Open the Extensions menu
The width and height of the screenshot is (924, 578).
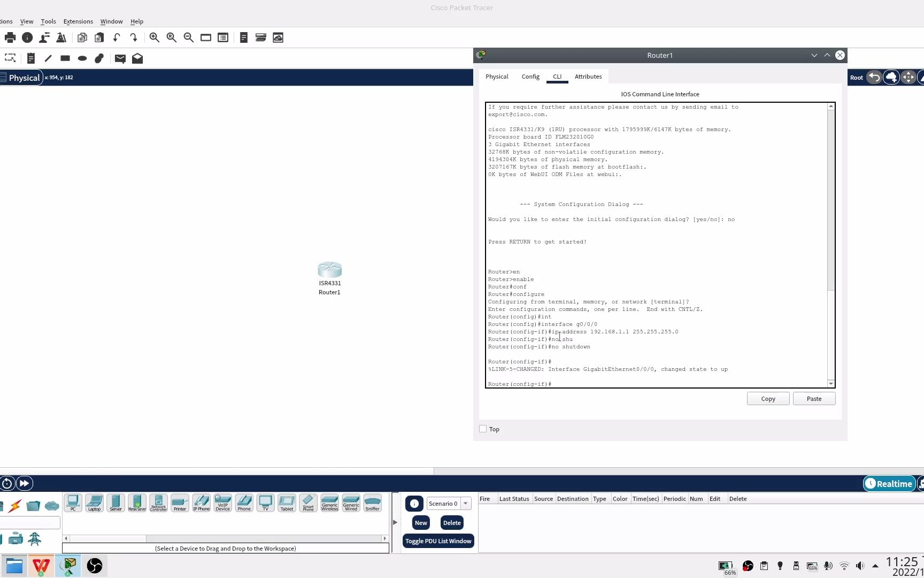tap(78, 21)
